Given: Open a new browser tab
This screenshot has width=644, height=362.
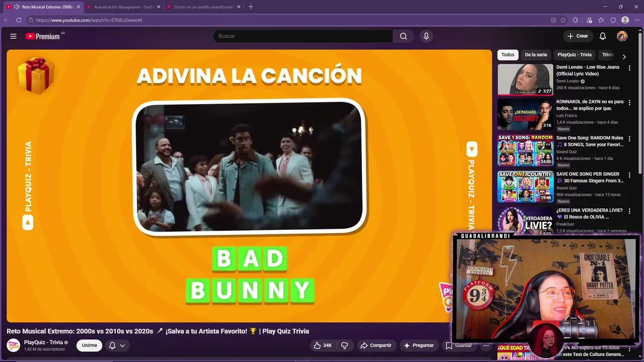Looking at the screenshot, I should click(x=251, y=7).
